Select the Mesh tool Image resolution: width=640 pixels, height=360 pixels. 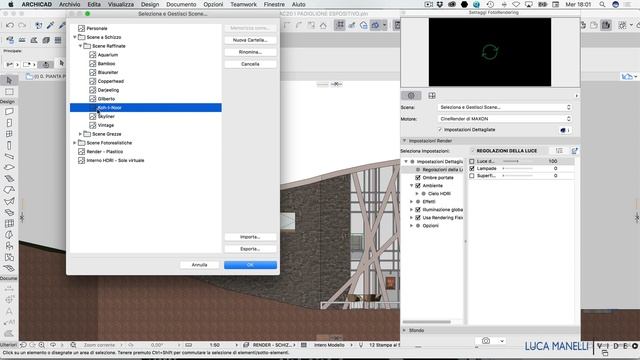pyautogui.click(x=9, y=268)
